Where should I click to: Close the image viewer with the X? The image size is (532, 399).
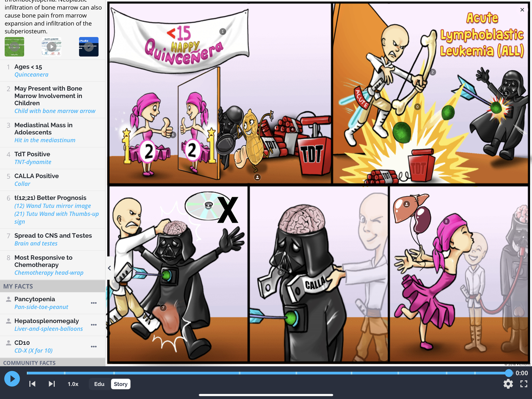coord(522,10)
